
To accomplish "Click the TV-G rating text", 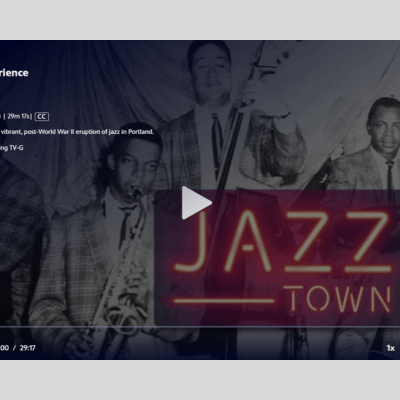I will point(16,147).
